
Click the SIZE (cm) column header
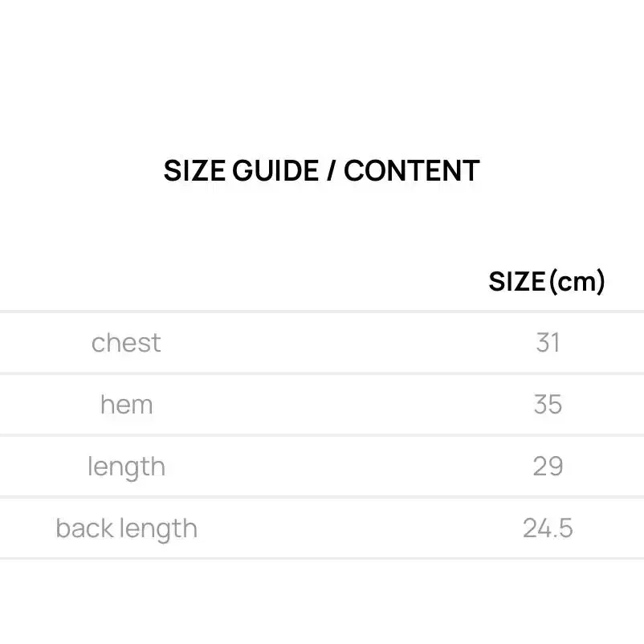pos(547,282)
